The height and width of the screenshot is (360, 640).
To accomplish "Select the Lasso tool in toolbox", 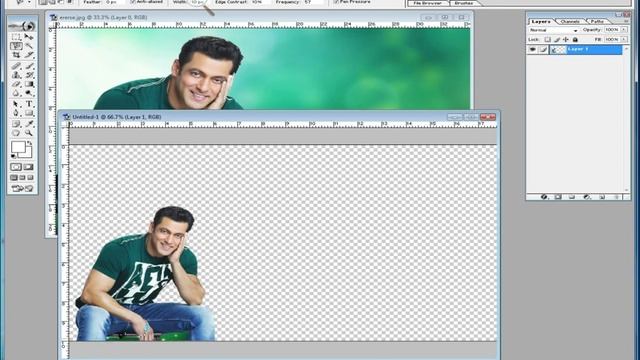I will click(x=16, y=46).
